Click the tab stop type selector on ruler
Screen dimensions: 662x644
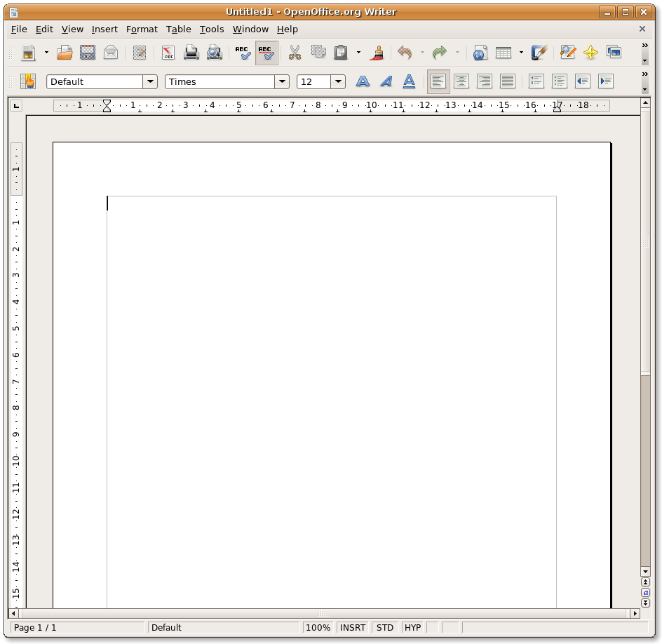(x=16, y=105)
